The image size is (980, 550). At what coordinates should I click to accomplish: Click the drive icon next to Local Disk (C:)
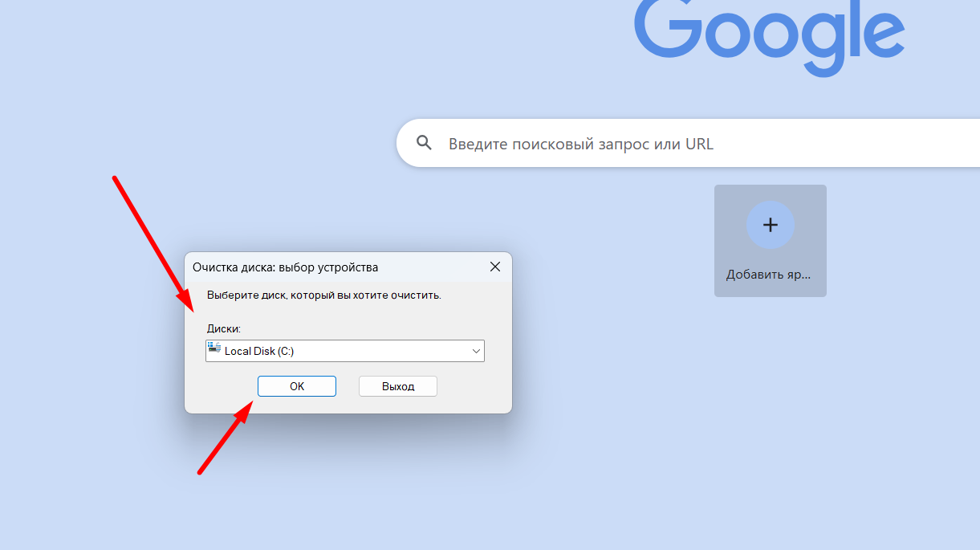pyautogui.click(x=214, y=348)
